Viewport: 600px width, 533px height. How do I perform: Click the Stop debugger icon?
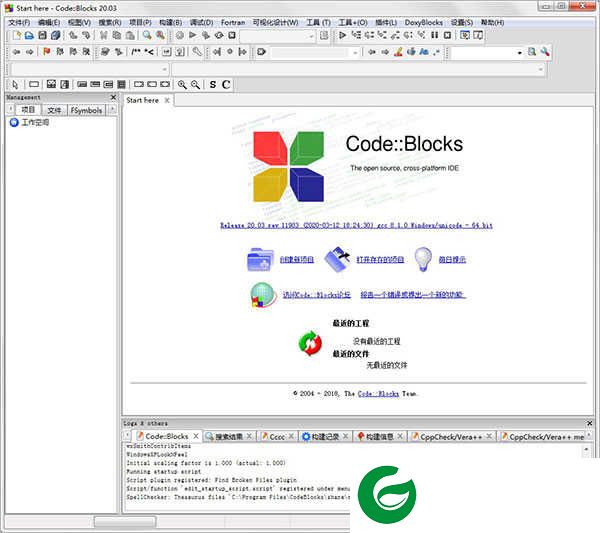click(447, 35)
